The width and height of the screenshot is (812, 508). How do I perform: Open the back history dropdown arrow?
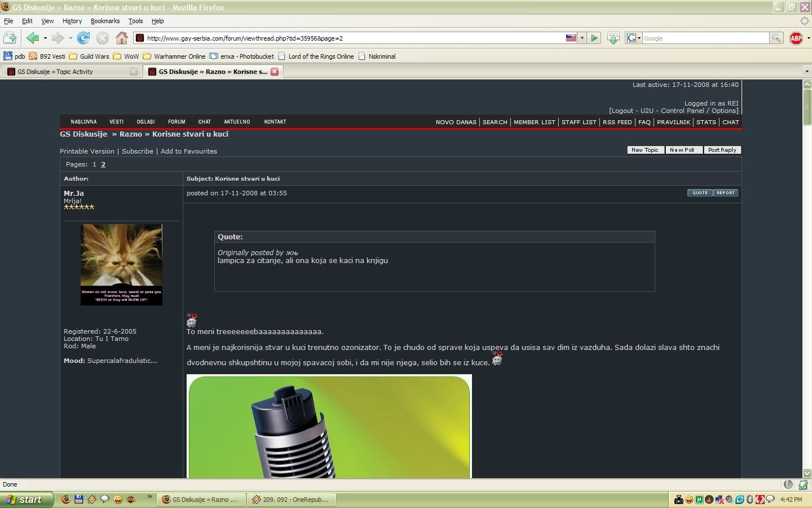(45, 38)
